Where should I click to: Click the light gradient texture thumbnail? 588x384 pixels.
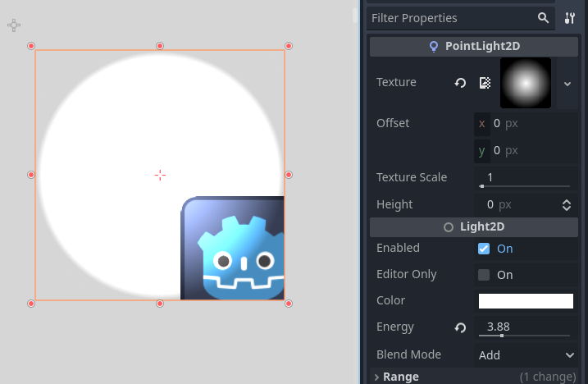click(x=526, y=83)
